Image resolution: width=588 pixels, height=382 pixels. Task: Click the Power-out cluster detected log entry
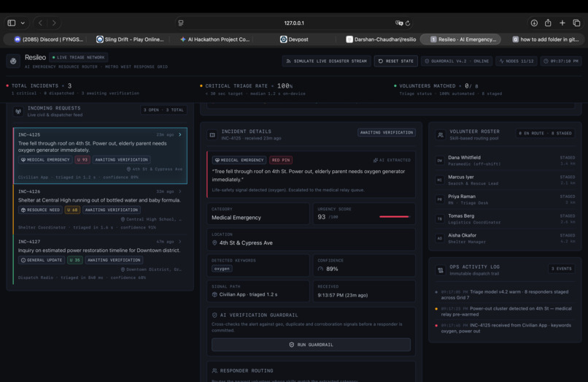(x=505, y=311)
